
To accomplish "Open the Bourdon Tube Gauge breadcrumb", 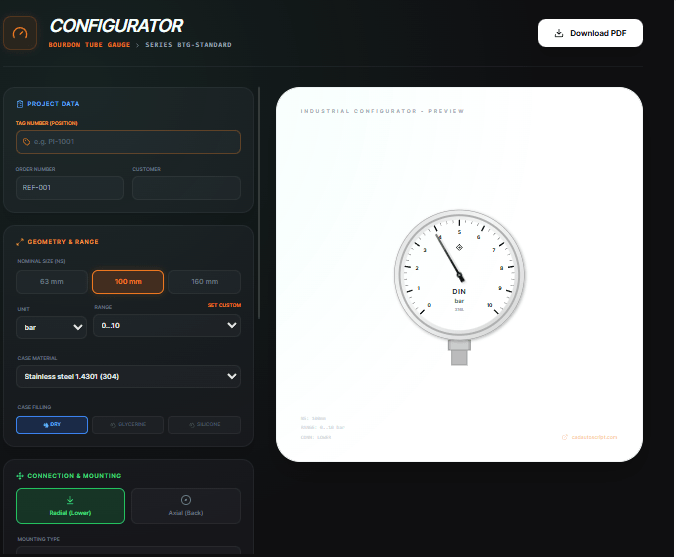I will [x=89, y=45].
